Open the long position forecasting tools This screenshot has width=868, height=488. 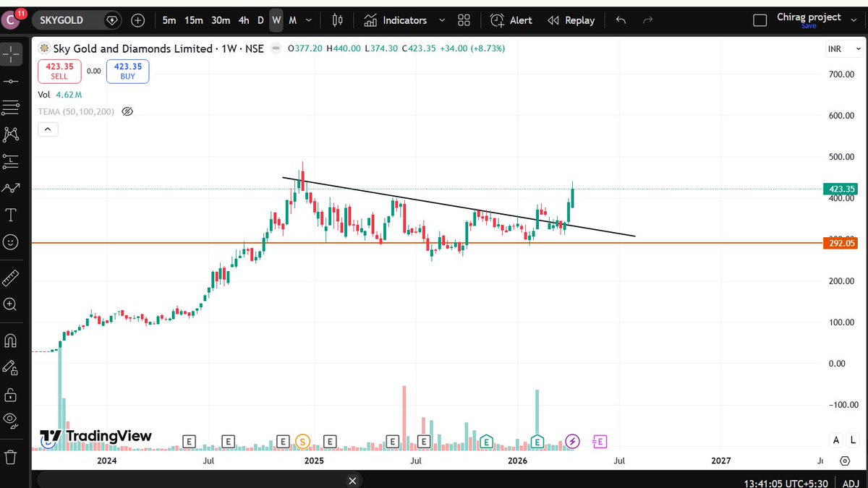(x=11, y=160)
